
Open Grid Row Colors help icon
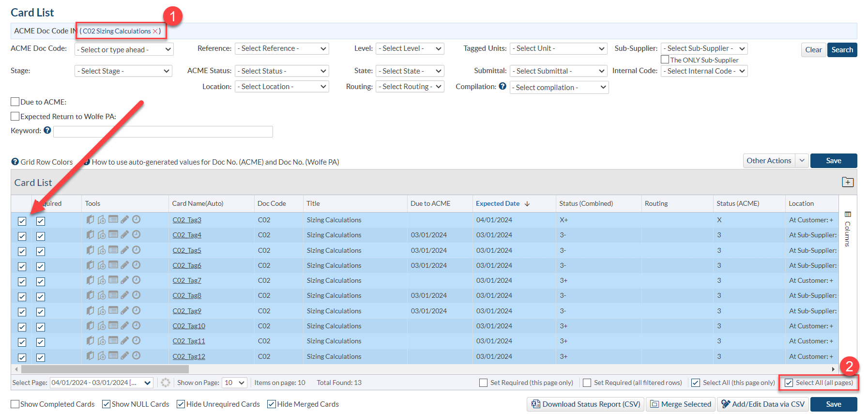[x=15, y=162]
